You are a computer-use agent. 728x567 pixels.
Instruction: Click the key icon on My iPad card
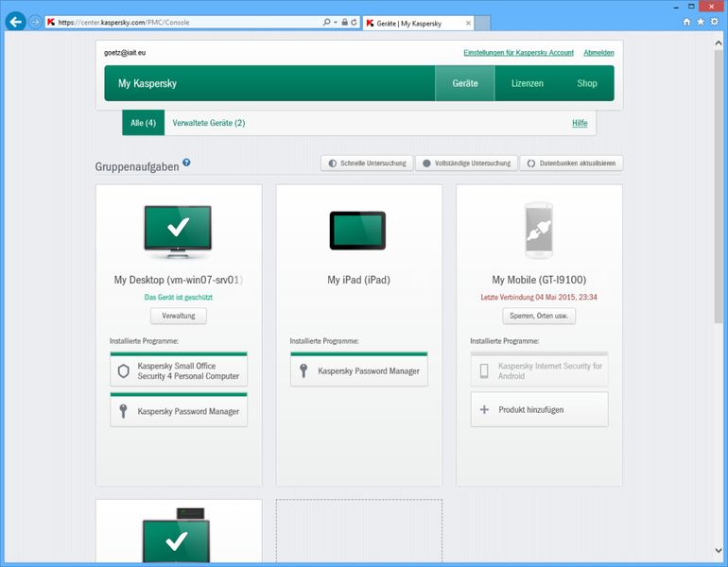[x=303, y=370]
